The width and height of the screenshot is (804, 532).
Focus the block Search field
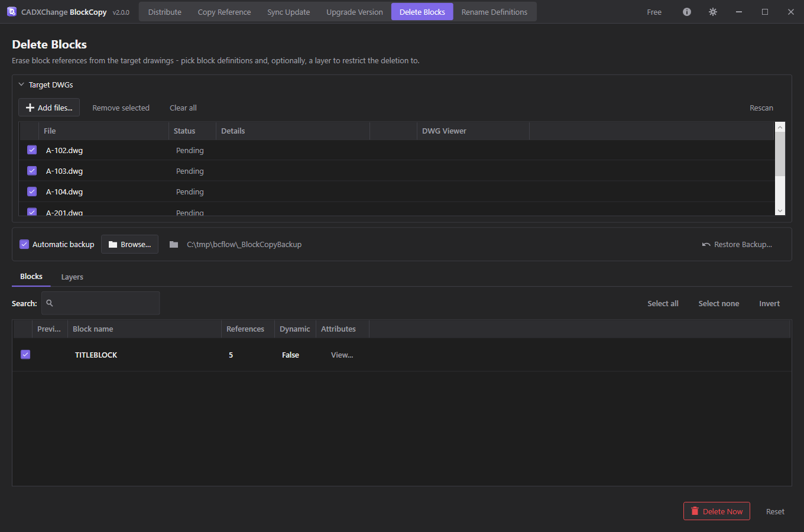pos(100,303)
